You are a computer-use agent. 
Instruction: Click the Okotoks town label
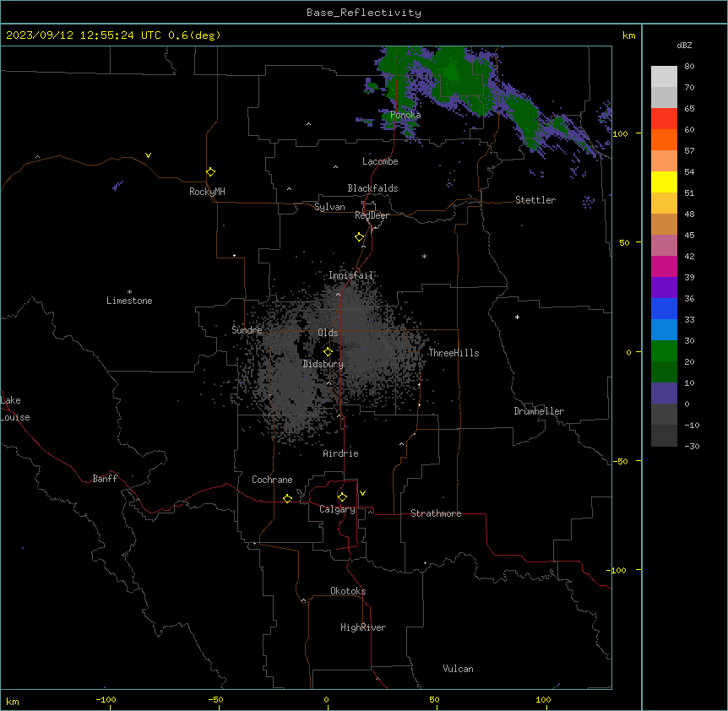348,591
